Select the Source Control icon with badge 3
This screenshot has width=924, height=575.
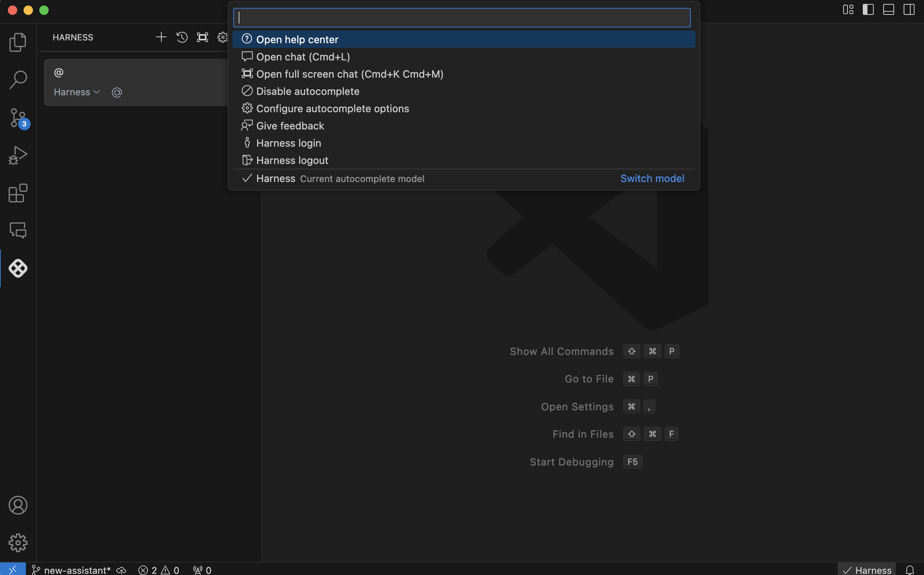pyautogui.click(x=18, y=118)
